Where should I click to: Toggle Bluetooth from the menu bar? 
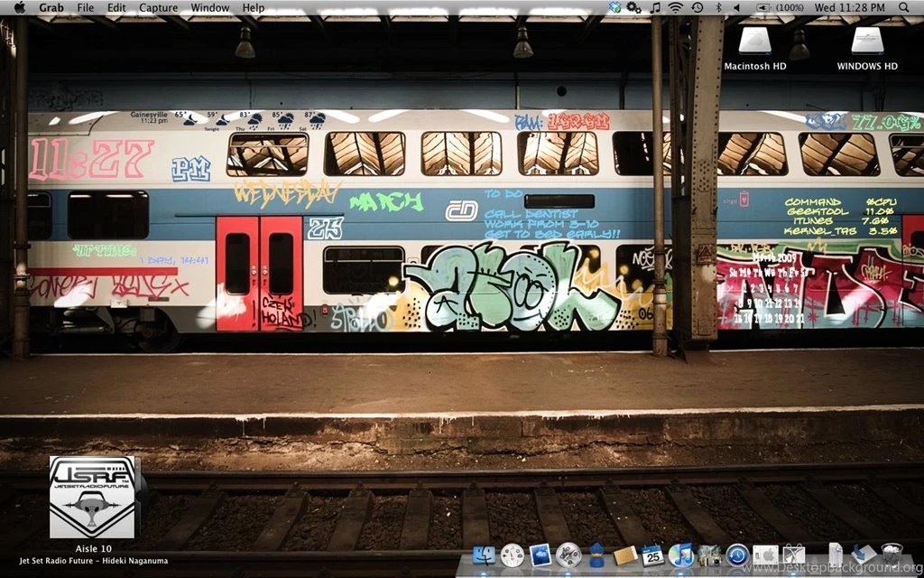coord(717,7)
